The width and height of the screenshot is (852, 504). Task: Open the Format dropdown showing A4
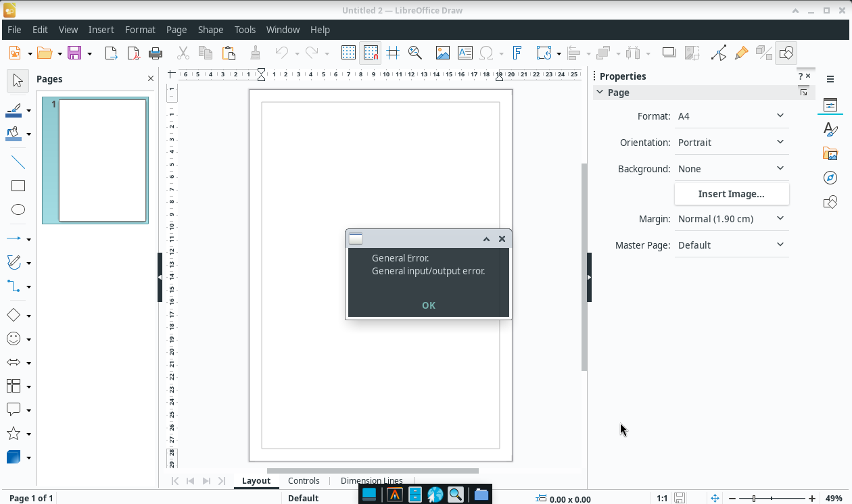point(731,116)
